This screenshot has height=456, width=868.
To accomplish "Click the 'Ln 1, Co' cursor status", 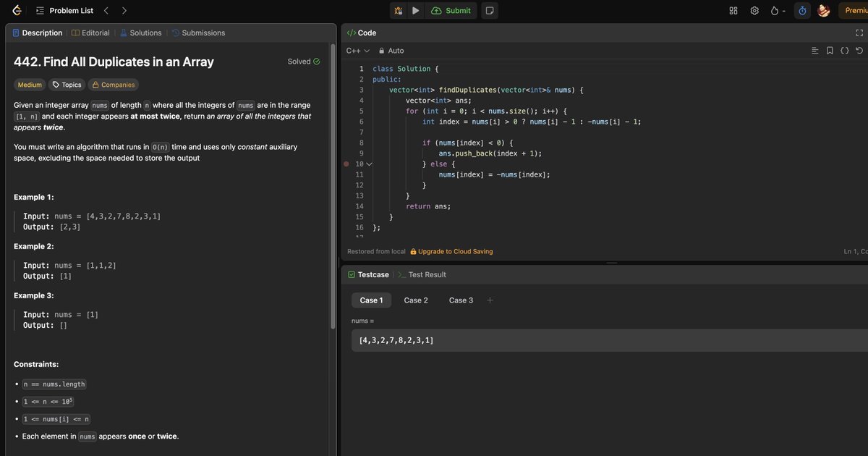I will pos(856,252).
